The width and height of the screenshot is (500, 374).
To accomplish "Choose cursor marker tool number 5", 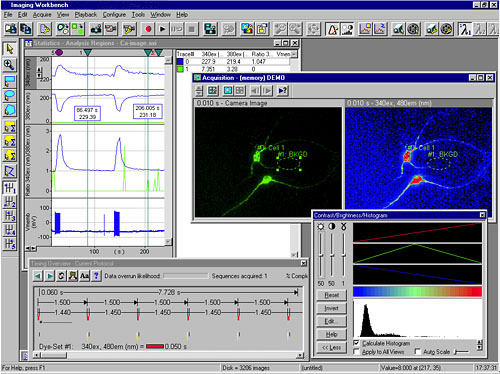I will tap(10, 244).
